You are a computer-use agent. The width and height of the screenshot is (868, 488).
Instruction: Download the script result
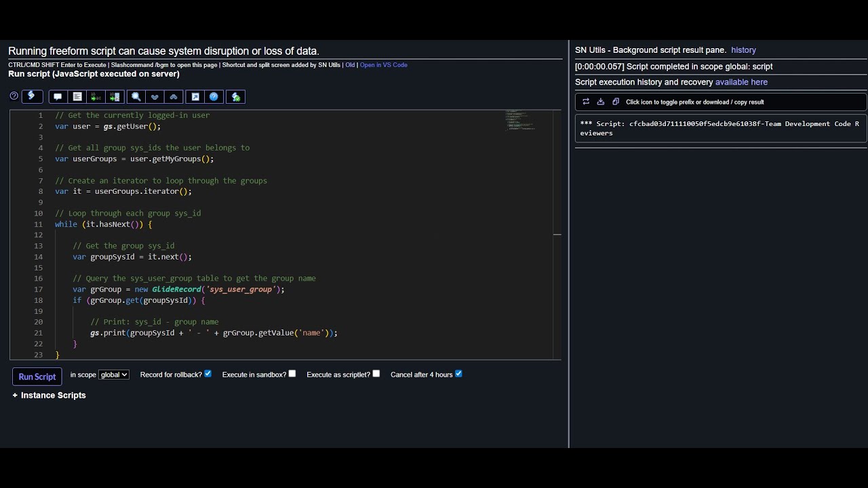601,102
